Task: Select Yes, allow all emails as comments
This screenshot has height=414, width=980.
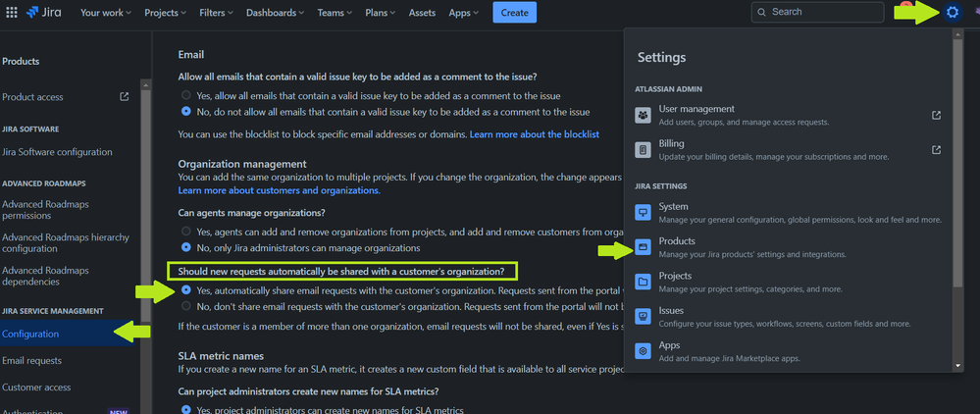Action: pos(185,96)
